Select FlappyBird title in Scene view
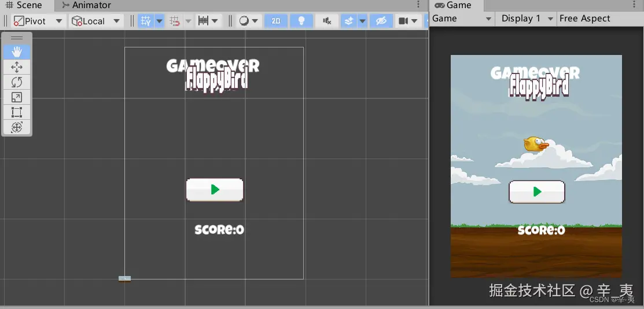 point(217,80)
